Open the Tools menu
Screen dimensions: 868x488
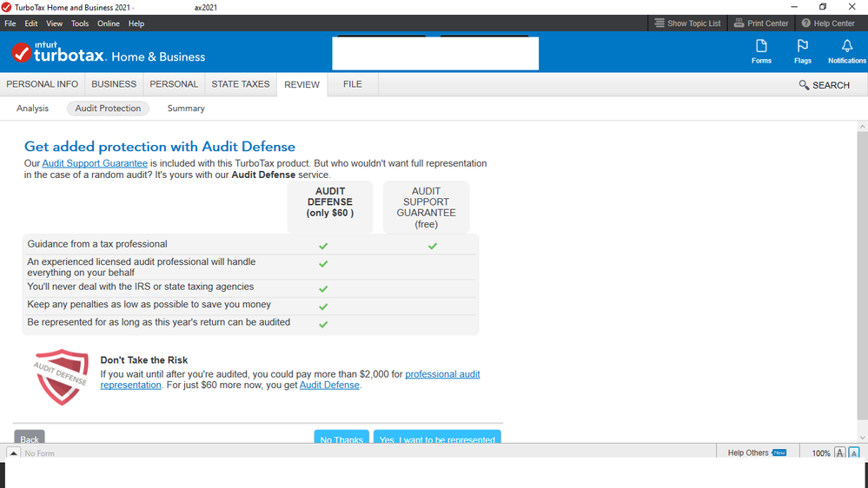pos(80,23)
